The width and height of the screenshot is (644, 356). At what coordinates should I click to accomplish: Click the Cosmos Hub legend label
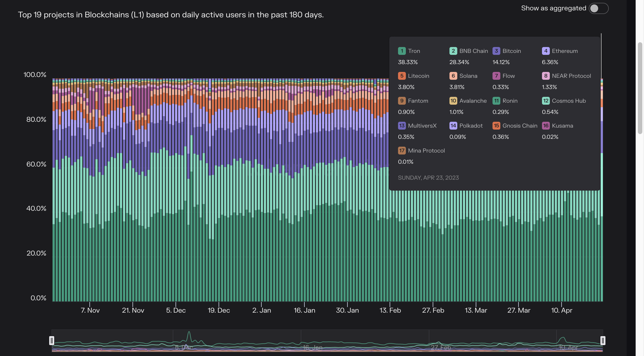[x=569, y=101]
